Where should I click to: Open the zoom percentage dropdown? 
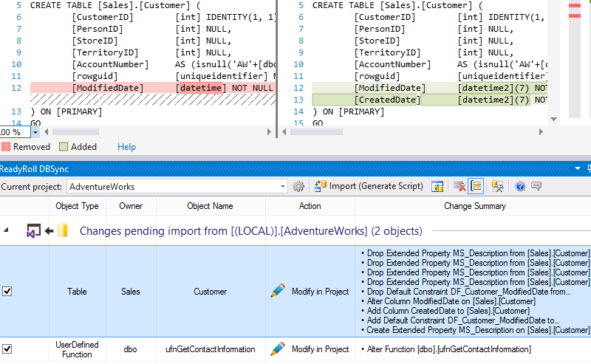tap(35, 131)
